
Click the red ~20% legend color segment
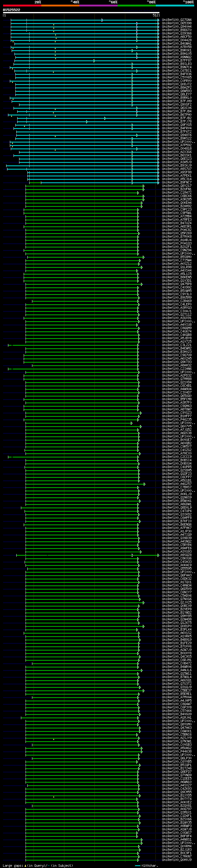[x=22, y=6]
